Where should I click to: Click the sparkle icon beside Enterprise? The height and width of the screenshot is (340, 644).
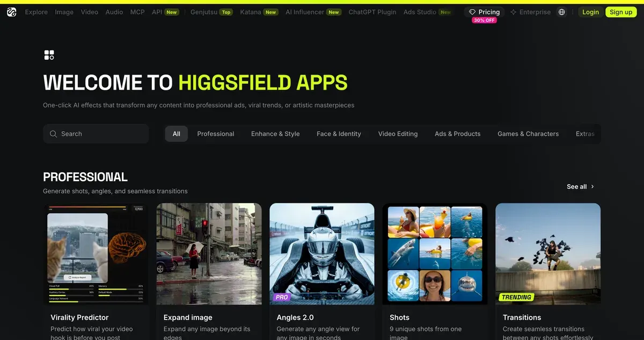tap(514, 12)
